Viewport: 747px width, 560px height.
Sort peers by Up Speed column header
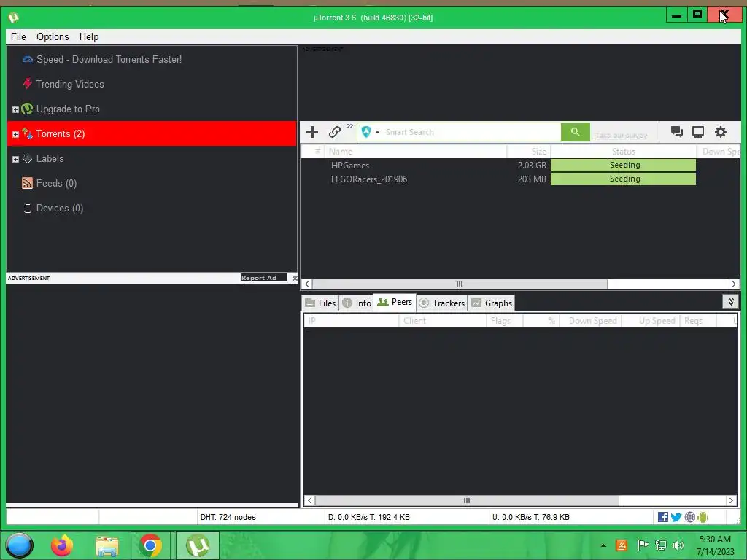(x=651, y=321)
